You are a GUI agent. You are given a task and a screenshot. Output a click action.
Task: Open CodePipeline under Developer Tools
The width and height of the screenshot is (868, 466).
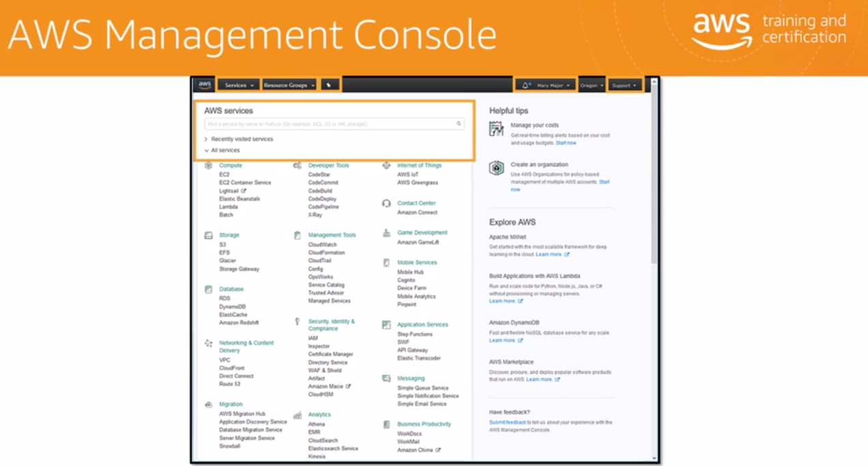(323, 207)
